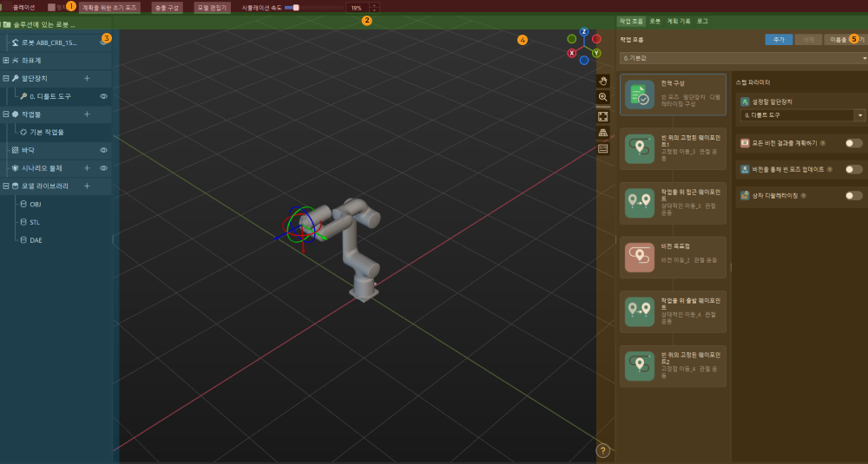
Task: Click the 작업물 위 출발 웨이포인트 step icon
Action: point(640,311)
